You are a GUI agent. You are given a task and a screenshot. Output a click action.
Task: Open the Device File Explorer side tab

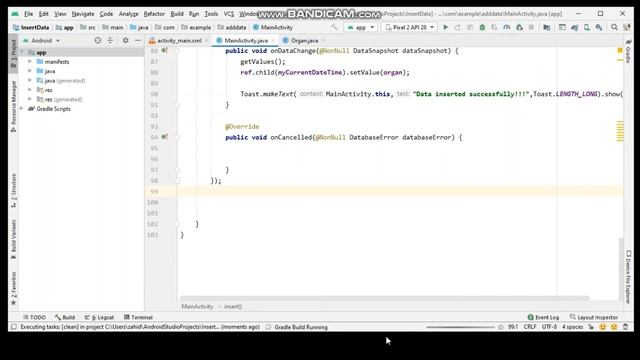click(x=628, y=277)
